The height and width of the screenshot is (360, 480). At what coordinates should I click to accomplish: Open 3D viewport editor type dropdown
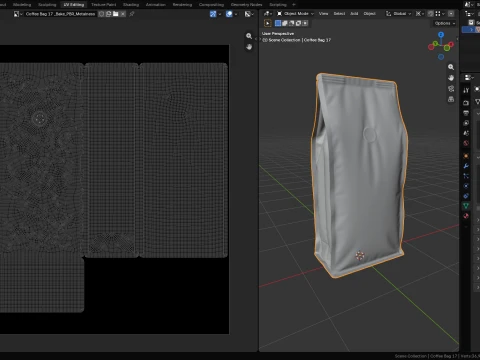268,14
